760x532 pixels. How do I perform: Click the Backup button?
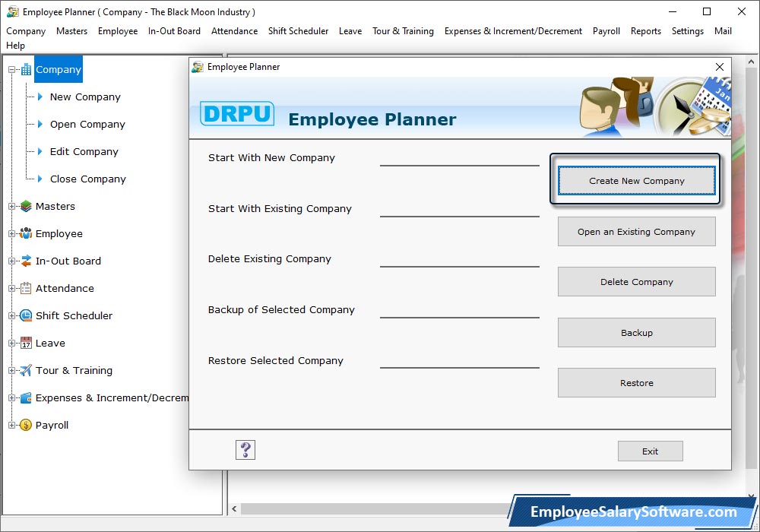coord(636,333)
